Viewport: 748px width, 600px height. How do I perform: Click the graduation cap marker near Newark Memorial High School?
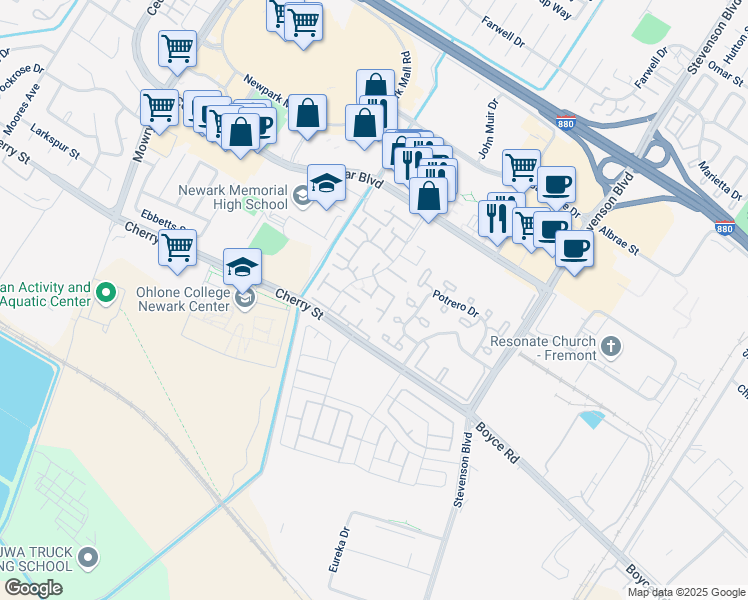[326, 184]
